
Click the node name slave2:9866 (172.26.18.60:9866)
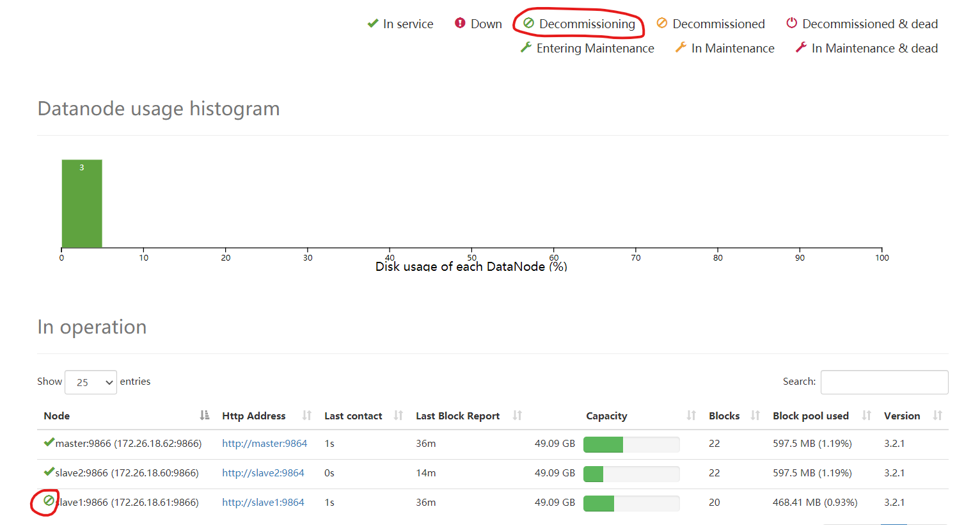[x=127, y=473]
